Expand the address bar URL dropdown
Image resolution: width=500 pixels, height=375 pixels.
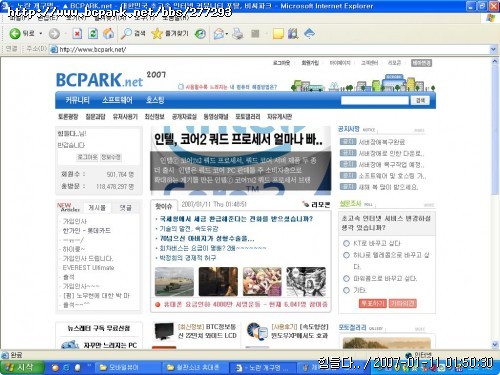pos(493,49)
